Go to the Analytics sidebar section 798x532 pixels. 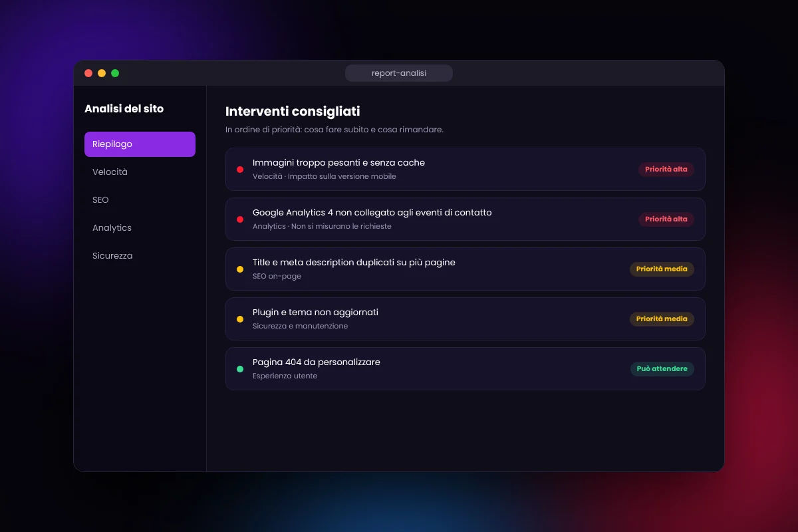[140, 228]
